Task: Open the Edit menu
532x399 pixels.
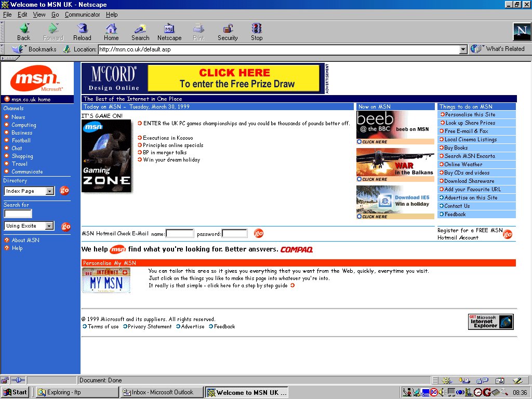Action: [x=22, y=15]
